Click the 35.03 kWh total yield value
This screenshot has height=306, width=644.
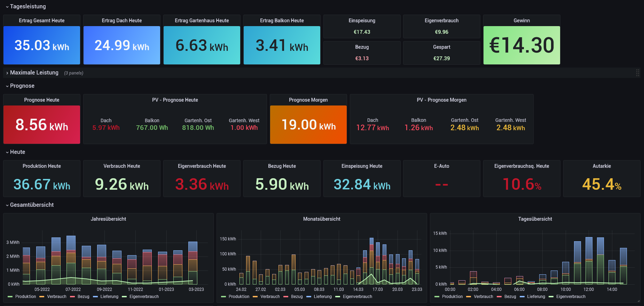42,45
